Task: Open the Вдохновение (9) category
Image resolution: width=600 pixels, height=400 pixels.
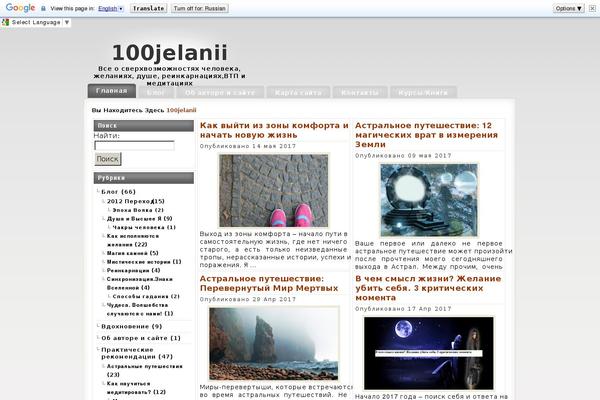Action: point(131,327)
